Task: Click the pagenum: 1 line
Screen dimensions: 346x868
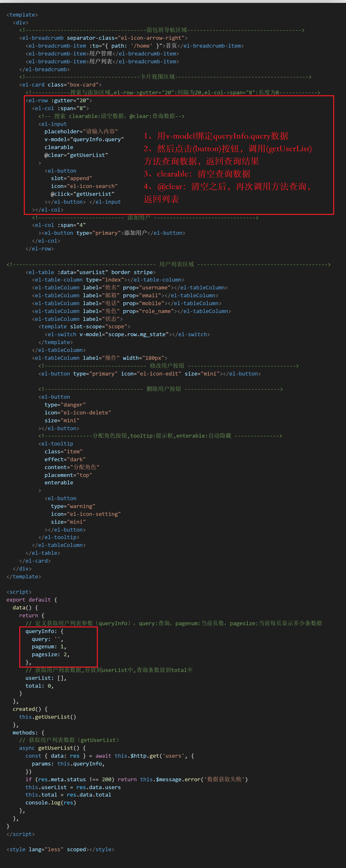Action: [49, 647]
